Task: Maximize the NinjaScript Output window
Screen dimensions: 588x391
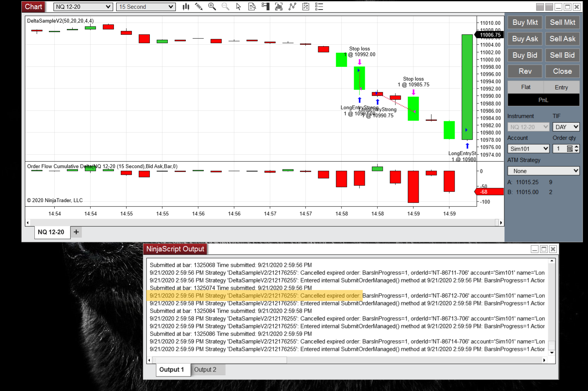Action: (x=544, y=249)
